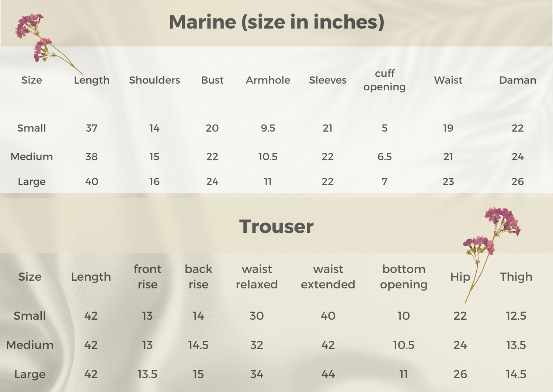Click the "front rise" column header

pyautogui.click(x=147, y=277)
